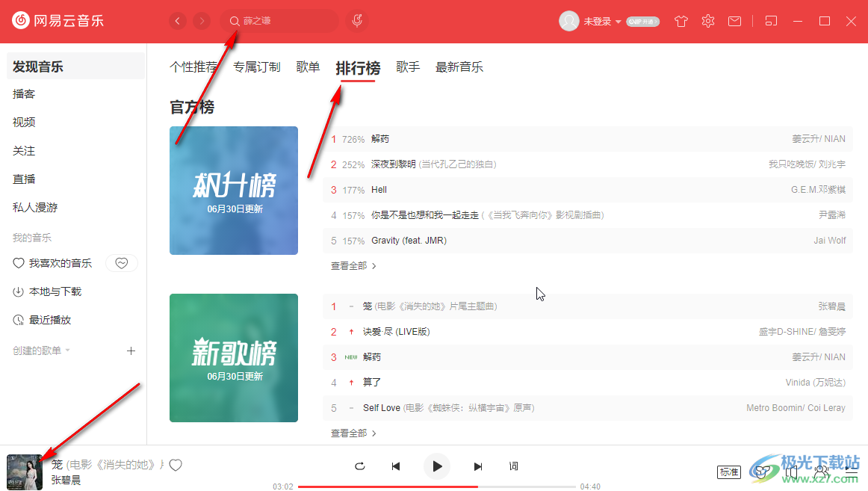Click the search box showing 薛之谦

click(279, 21)
